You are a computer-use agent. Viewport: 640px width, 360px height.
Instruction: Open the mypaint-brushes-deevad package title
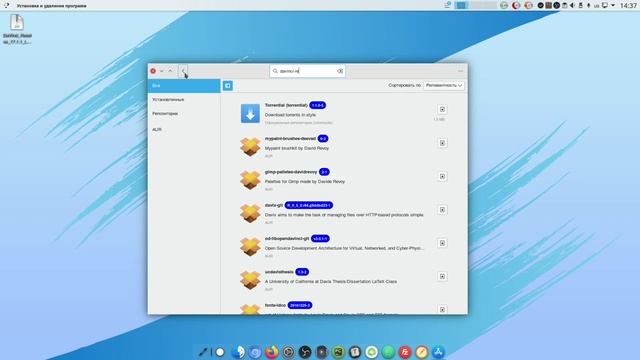(x=290, y=139)
